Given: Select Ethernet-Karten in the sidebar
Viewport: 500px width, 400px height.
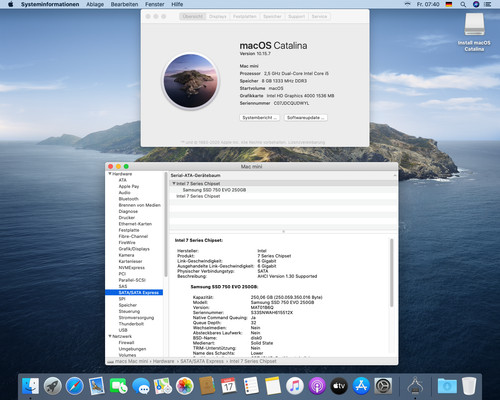Looking at the screenshot, I should point(135,224).
